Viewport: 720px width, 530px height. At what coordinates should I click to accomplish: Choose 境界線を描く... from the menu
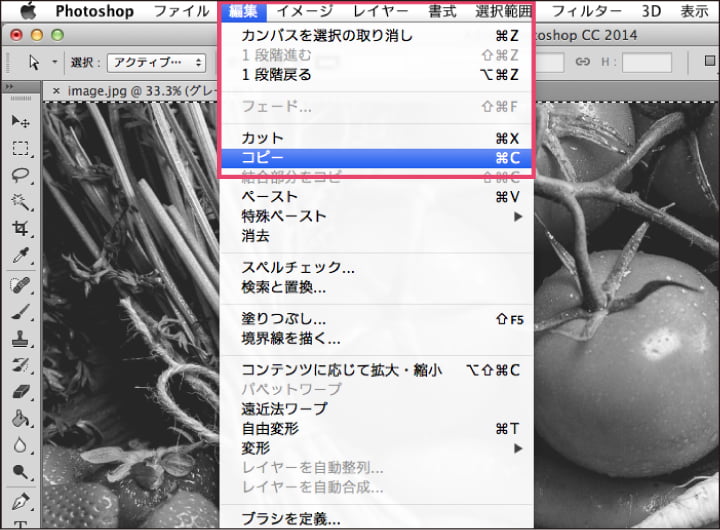point(377,339)
